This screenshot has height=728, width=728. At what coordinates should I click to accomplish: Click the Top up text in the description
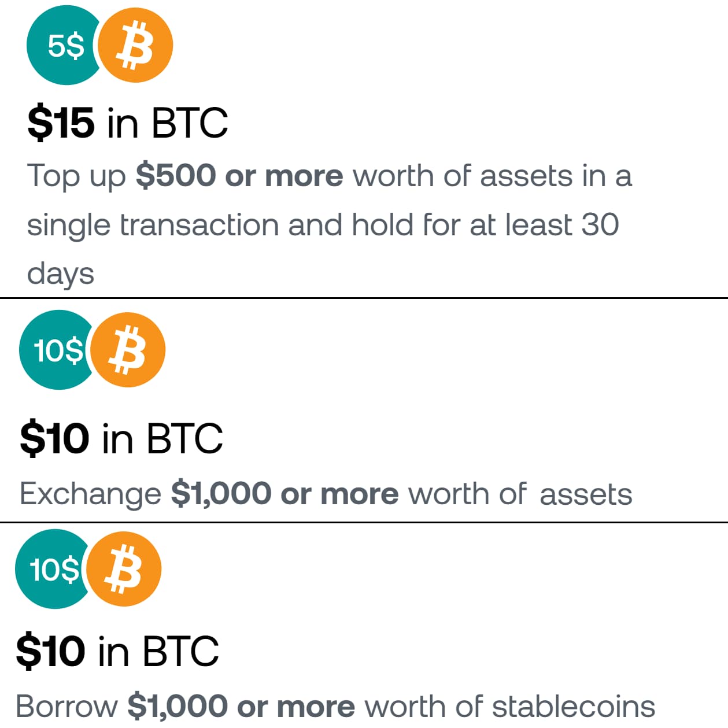tap(76, 176)
